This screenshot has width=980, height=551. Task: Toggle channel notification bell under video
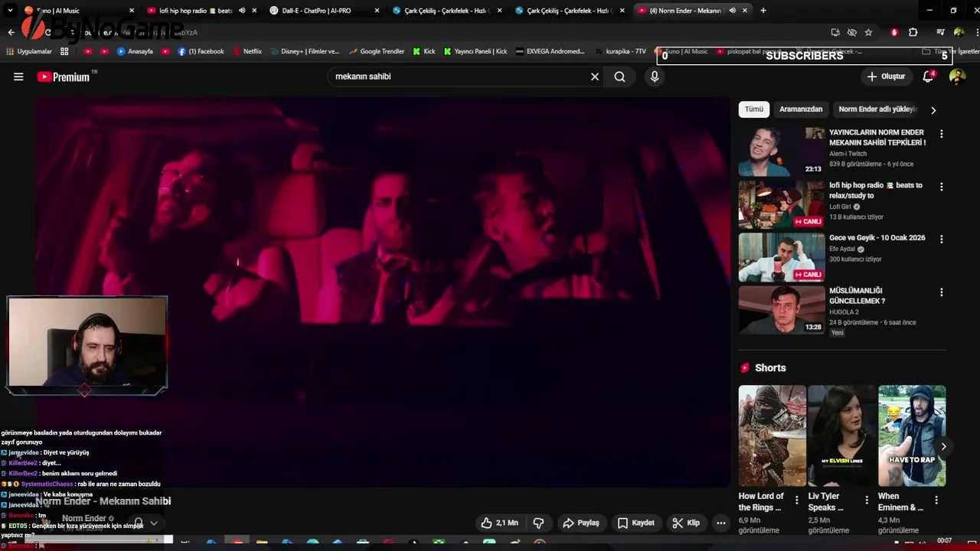click(x=139, y=523)
